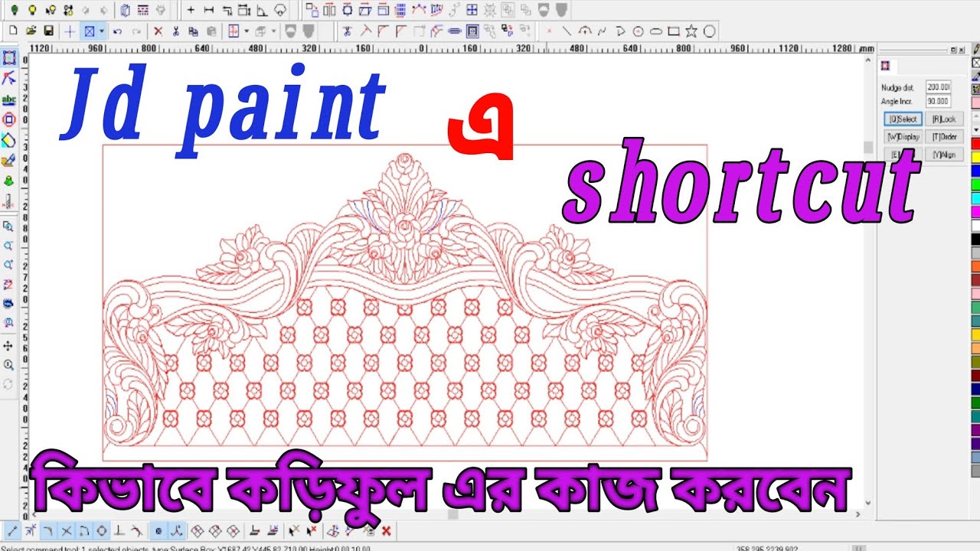980x551 pixels.
Task: Toggle intersection snap X icon in the bottom toolbar
Action: point(67,530)
